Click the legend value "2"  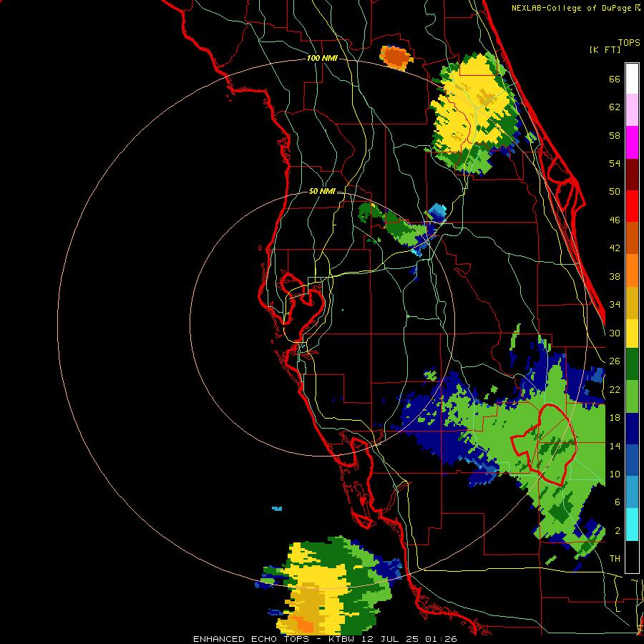[x=617, y=531]
